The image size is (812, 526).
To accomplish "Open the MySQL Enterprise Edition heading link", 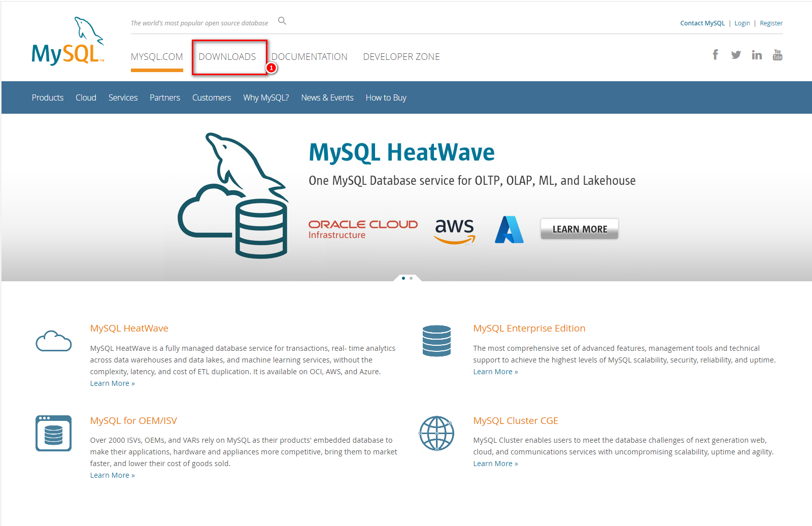I will point(529,328).
